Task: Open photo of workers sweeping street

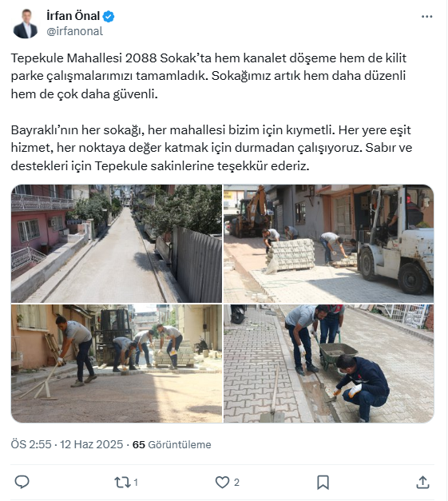Action: (117, 364)
